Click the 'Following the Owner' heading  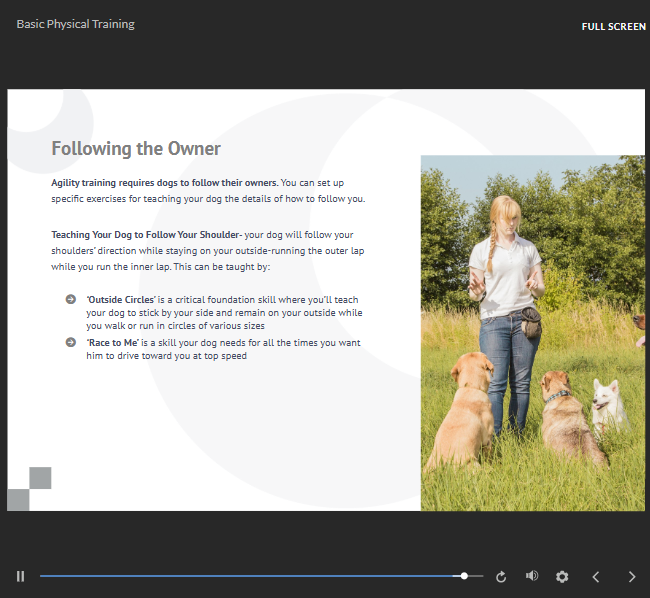coord(136,149)
